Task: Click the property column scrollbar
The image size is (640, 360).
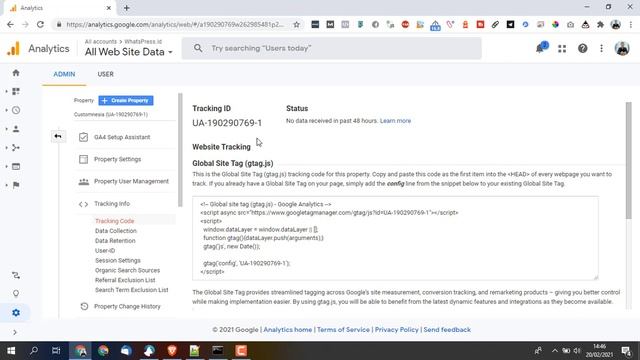Action: pos(180,150)
